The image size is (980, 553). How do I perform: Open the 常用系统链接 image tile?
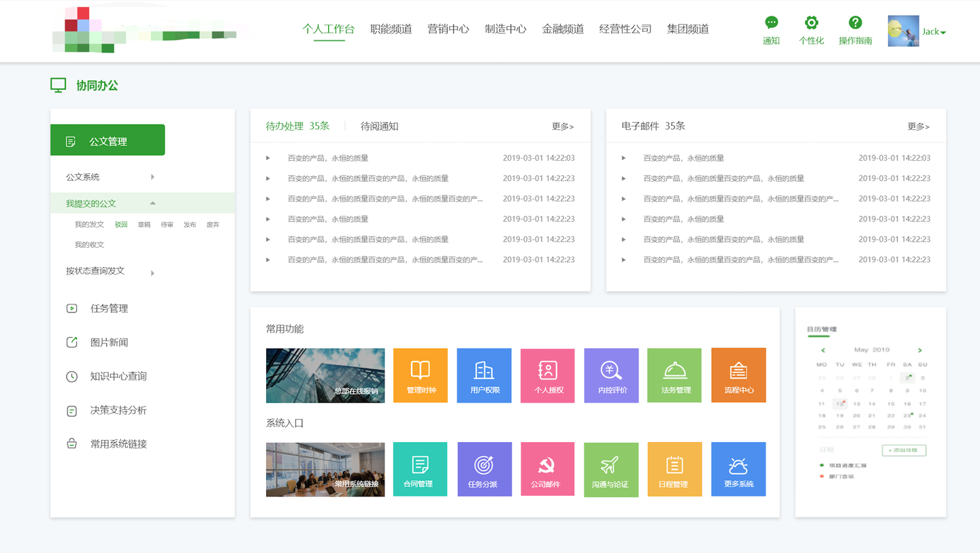325,469
